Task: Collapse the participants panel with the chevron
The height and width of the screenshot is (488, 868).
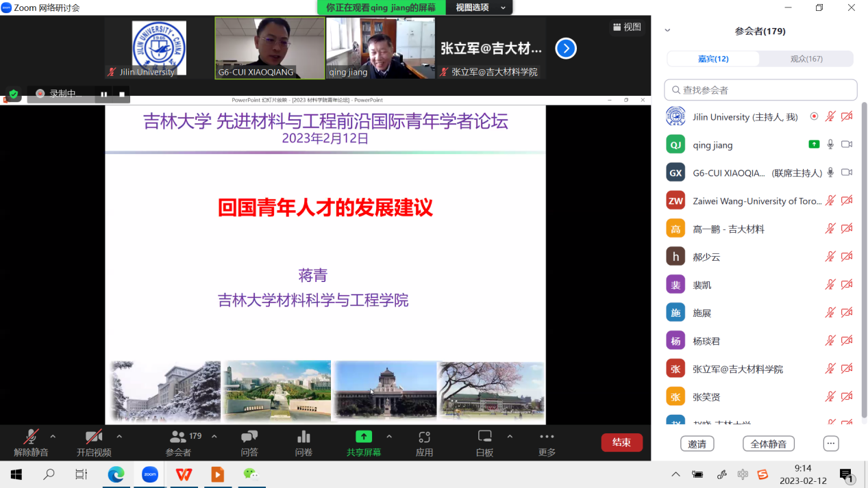Action: [x=667, y=29]
